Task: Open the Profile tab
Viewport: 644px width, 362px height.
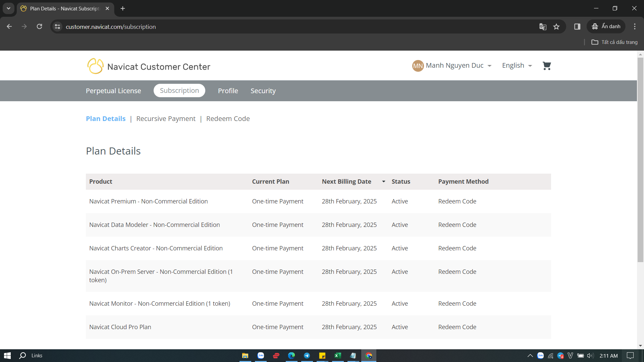Action: click(x=228, y=91)
